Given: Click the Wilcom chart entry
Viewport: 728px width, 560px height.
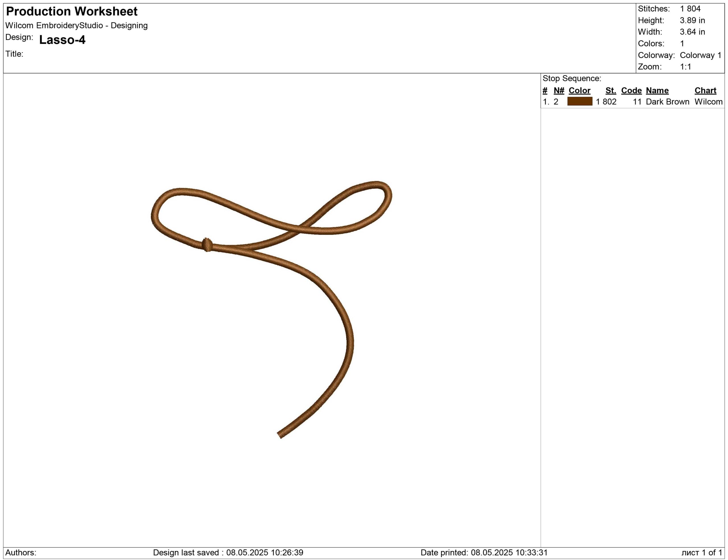Looking at the screenshot, I should (708, 102).
